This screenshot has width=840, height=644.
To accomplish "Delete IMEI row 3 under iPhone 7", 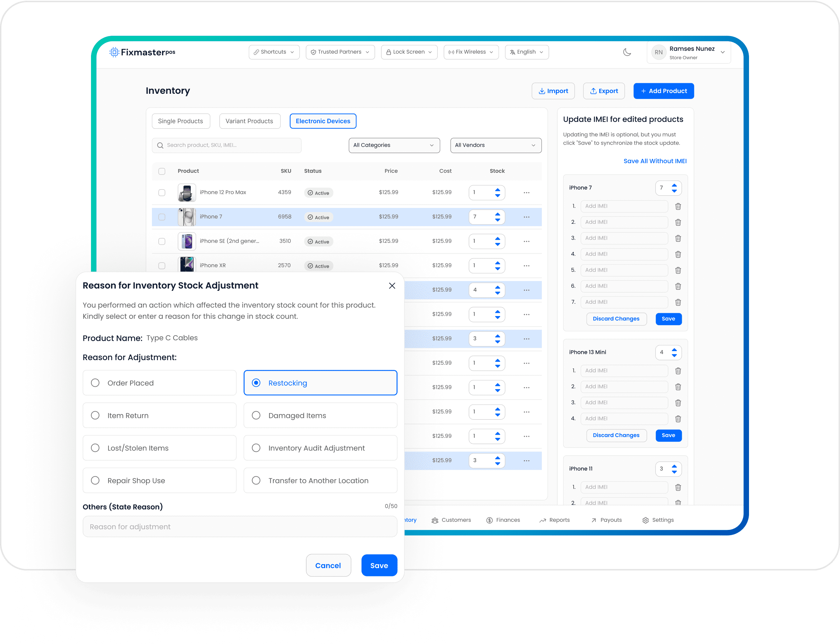I will click(678, 238).
